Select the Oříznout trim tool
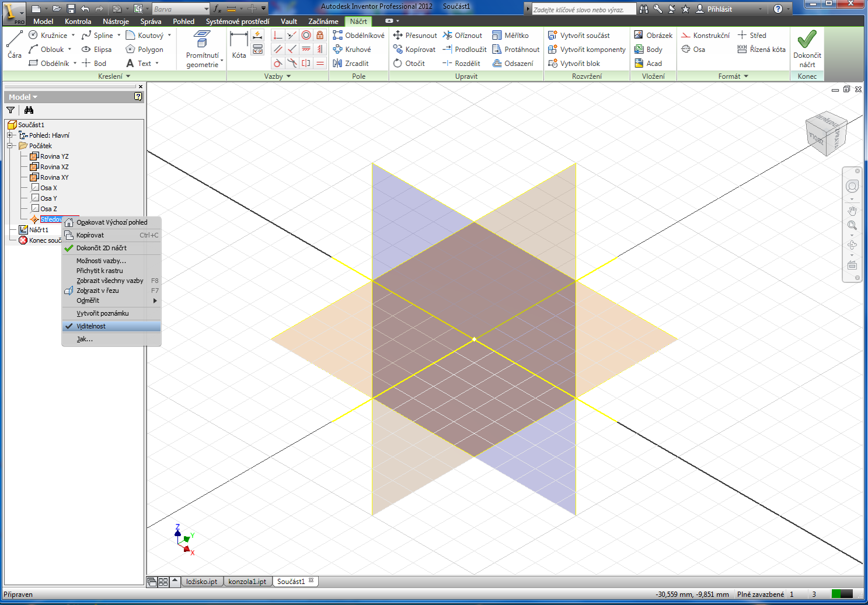 tap(462, 36)
